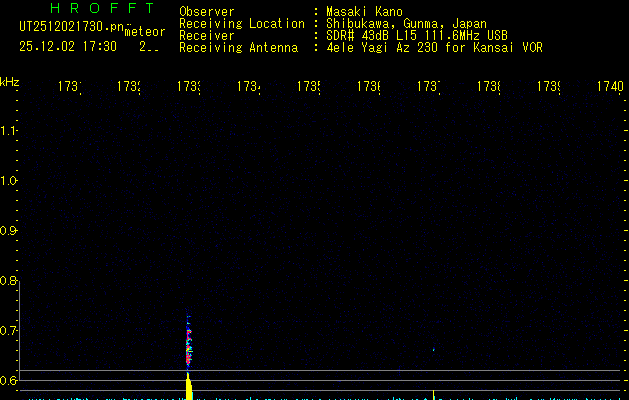
Task: Click the 1740 time axis label
Action: [x=610, y=86]
